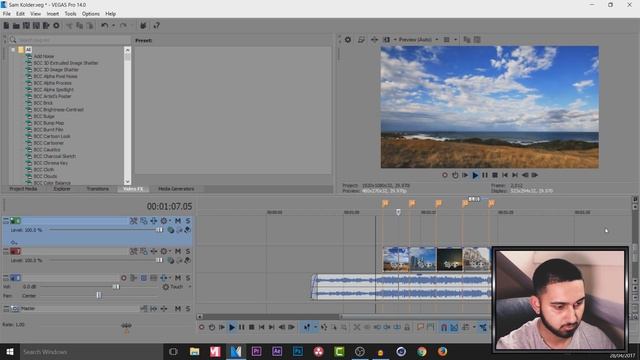The width and height of the screenshot is (640, 360).
Task: Open the Edit menu
Action: tap(20, 13)
